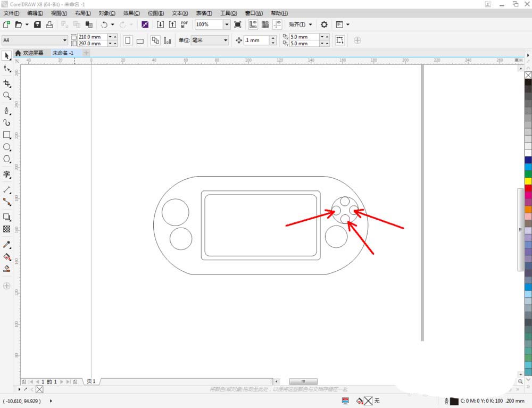Click the Open file icon
Screen dimensions: 532x408
[19, 24]
